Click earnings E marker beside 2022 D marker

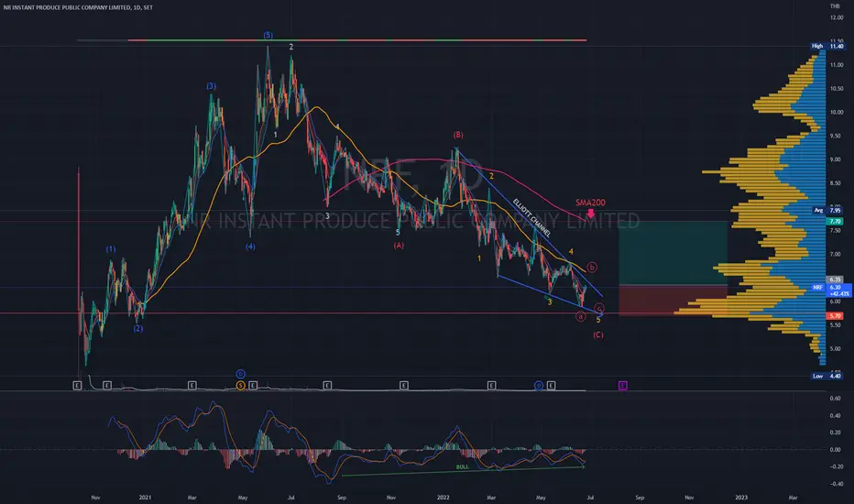coord(552,385)
